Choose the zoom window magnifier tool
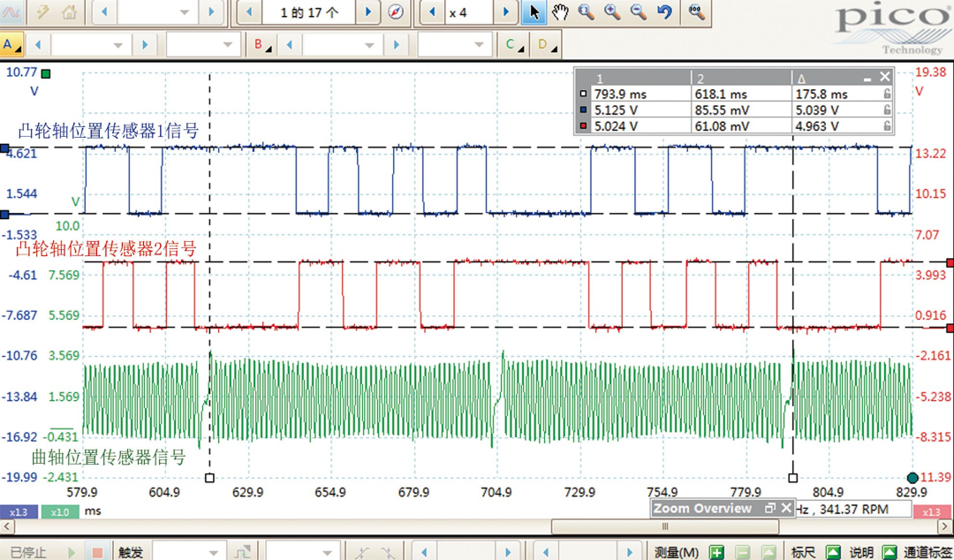This screenshot has width=954, height=560. click(586, 12)
